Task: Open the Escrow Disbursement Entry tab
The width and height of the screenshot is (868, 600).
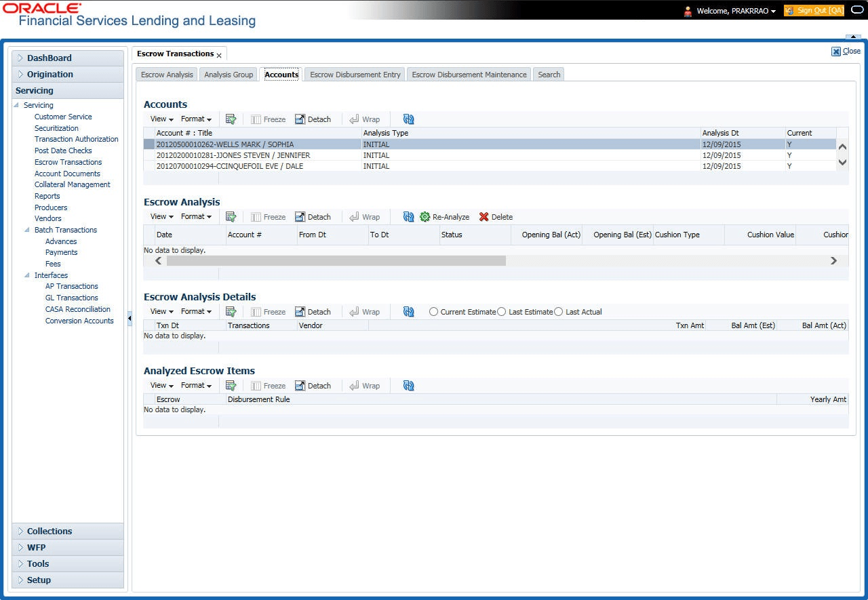Action: point(355,75)
